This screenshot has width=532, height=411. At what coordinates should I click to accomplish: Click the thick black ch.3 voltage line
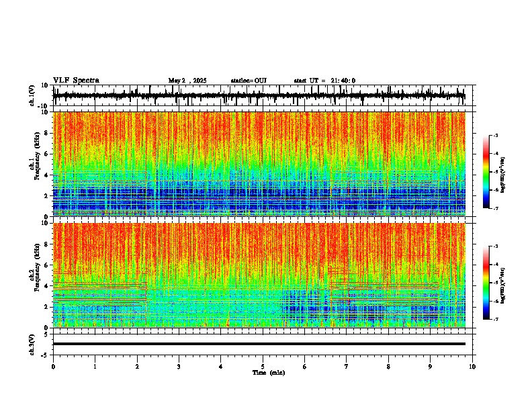point(259,344)
